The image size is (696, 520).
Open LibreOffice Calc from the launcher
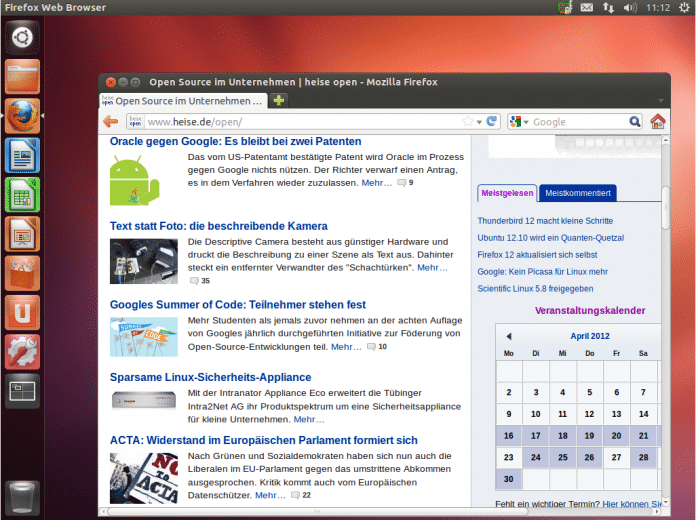point(22,195)
